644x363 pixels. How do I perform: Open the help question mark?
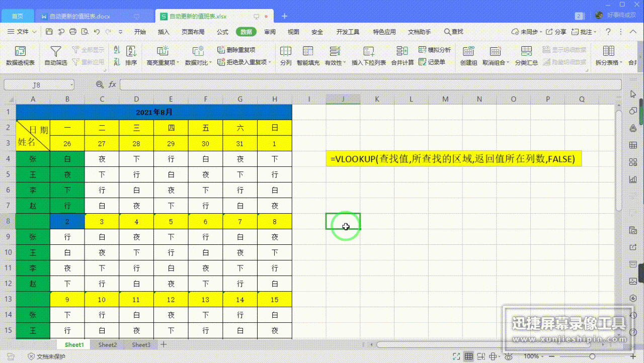click(608, 32)
